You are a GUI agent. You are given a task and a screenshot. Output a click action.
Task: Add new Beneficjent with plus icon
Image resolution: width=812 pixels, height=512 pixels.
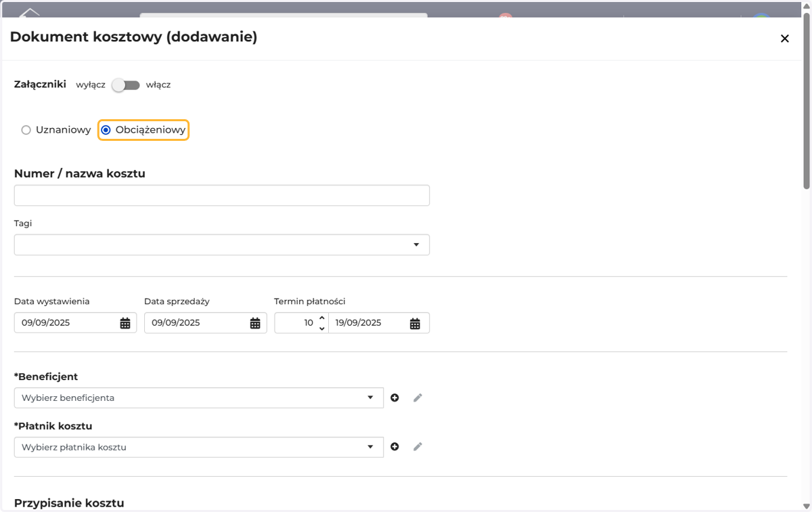(x=394, y=398)
